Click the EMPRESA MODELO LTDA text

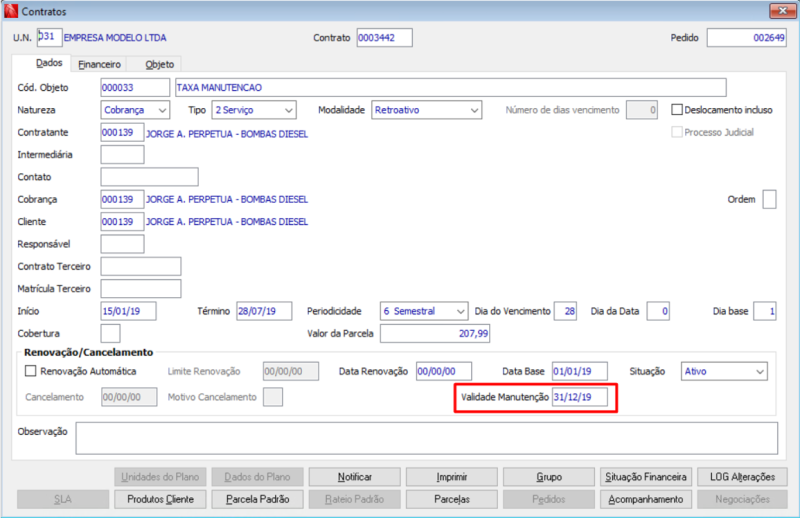[115, 38]
